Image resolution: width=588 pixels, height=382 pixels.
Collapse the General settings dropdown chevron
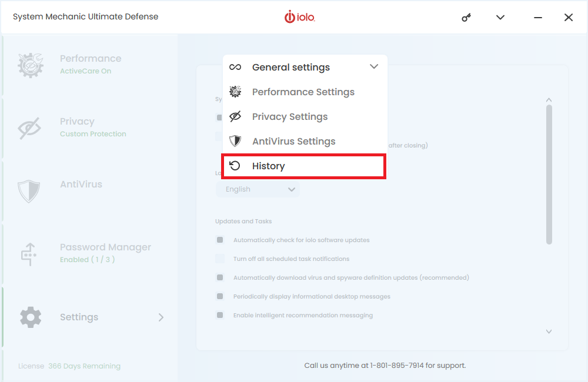click(374, 67)
